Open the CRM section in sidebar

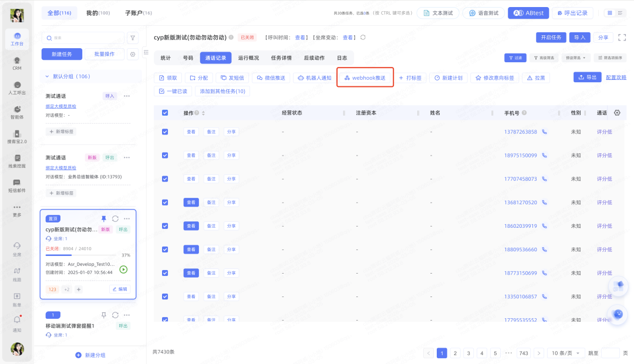point(17,63)
